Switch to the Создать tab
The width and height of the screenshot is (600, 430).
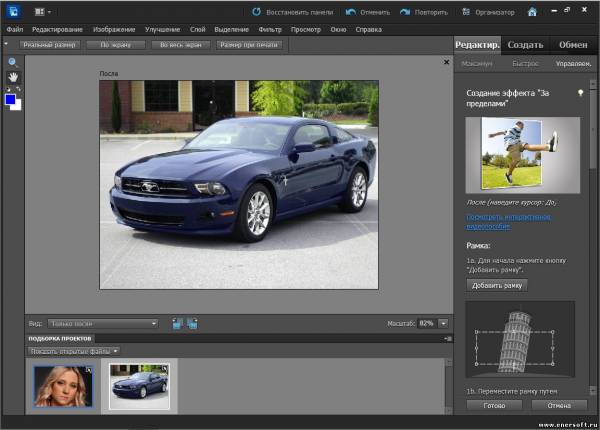click(x=525, y=45)
